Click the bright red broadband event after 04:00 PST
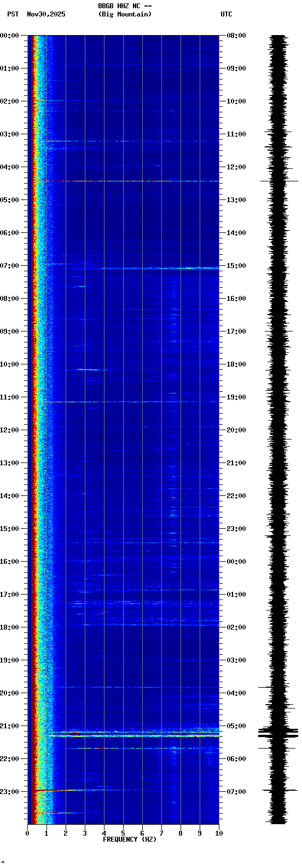 point(126,181)
